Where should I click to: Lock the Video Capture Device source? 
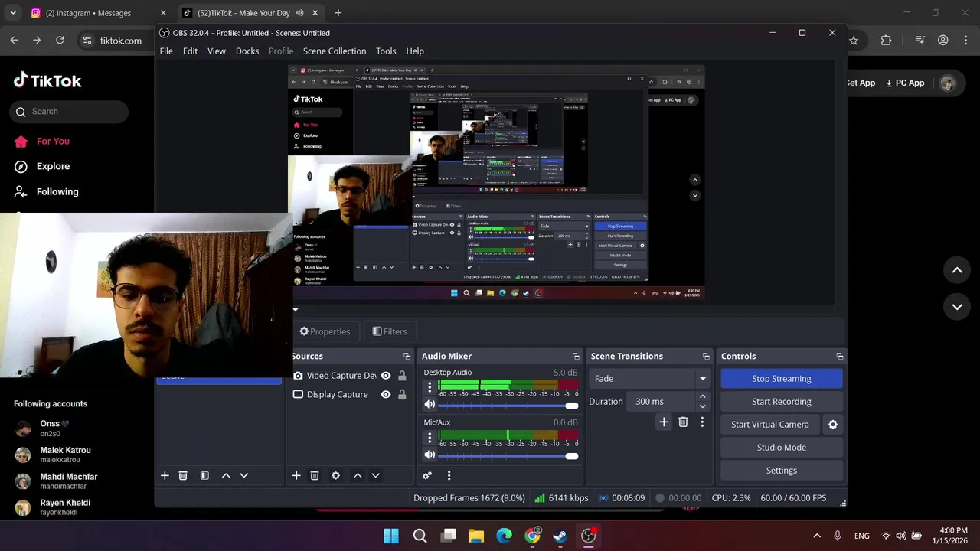coord(402,376)
